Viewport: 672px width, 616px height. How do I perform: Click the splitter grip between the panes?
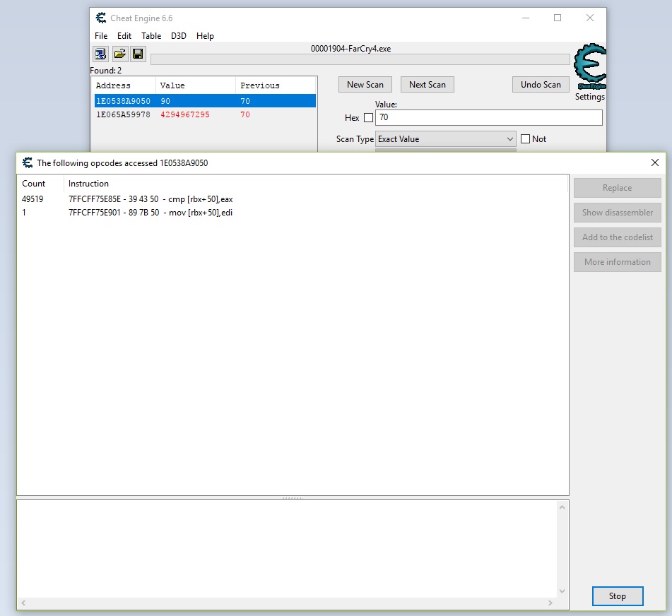point(293,498)
